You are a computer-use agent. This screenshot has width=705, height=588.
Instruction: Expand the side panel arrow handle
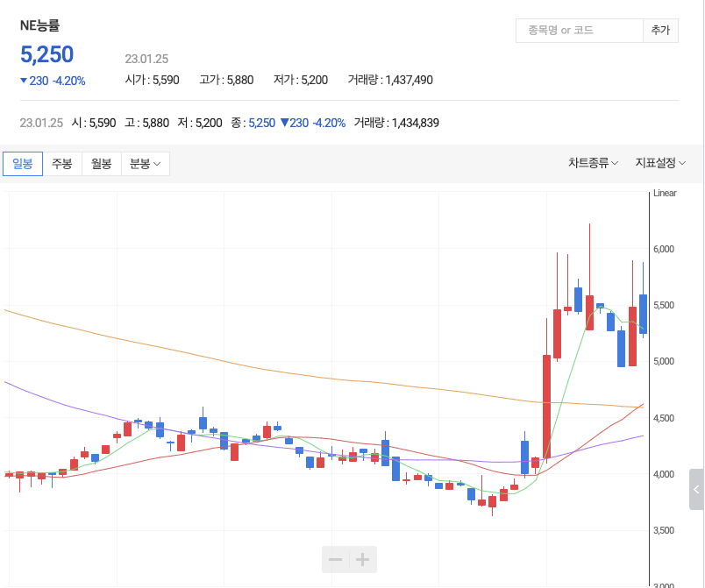tap(696, 489)
